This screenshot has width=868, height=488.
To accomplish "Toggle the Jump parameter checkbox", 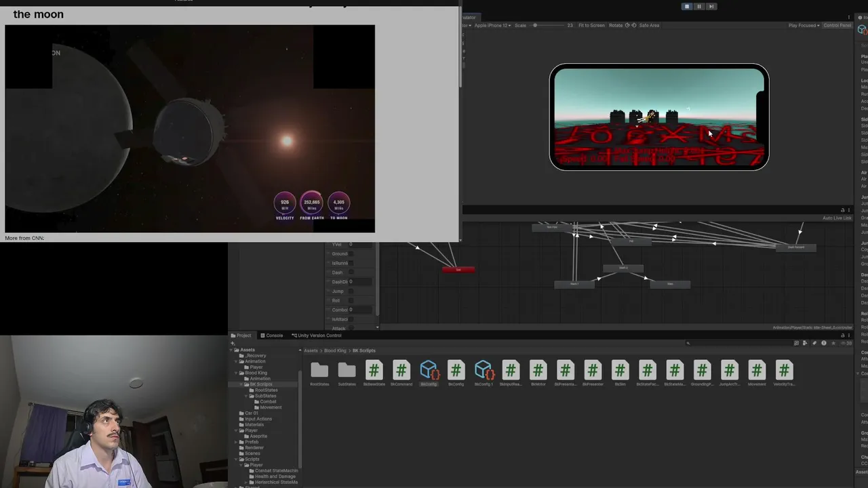I will point(351,291).
